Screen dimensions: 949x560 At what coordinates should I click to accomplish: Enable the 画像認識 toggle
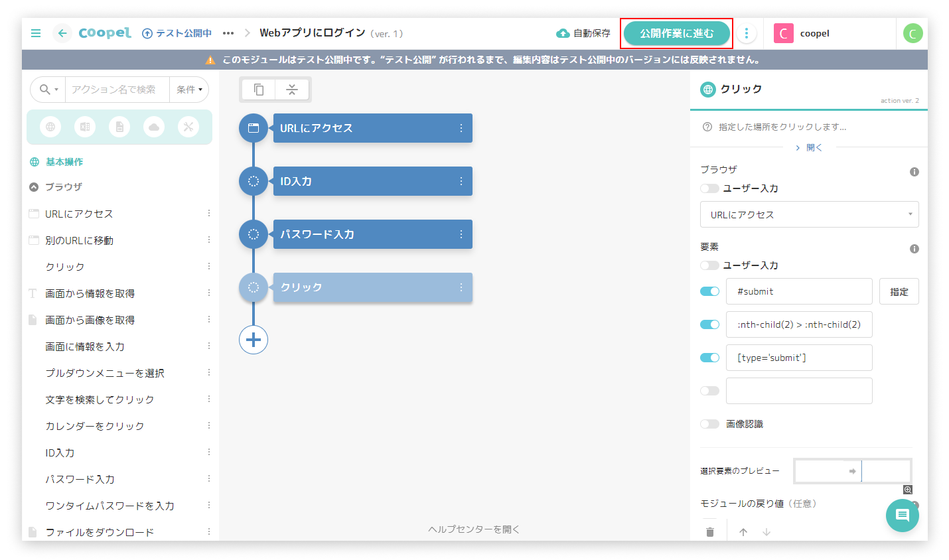(x=709, y=424)
